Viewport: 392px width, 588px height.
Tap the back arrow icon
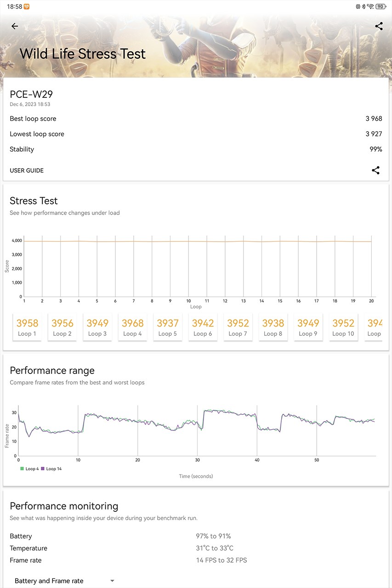(x=15, y=26)
